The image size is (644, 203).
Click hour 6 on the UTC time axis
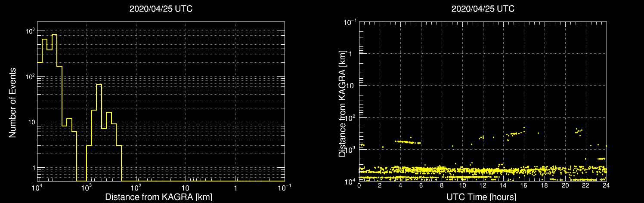tap(421, 186)
